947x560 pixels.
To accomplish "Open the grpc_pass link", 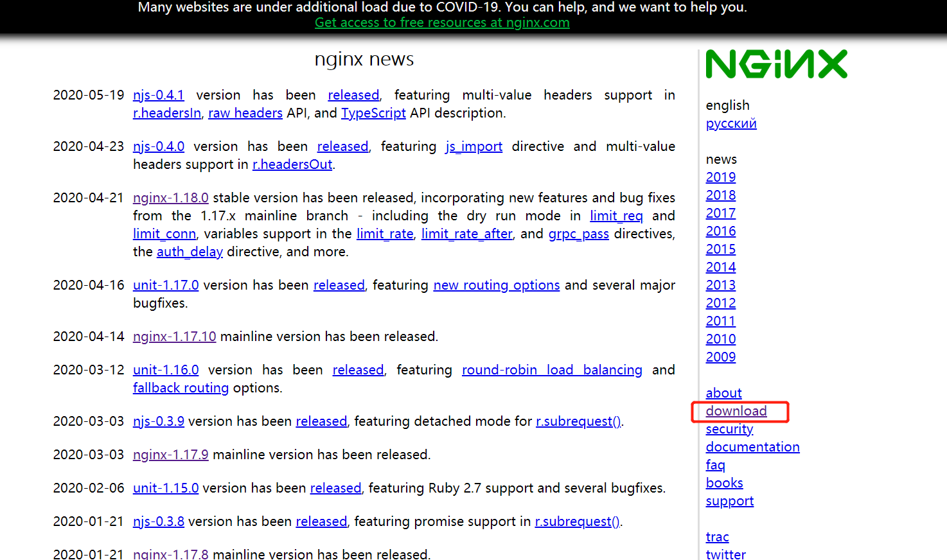I will pos(579,234).
